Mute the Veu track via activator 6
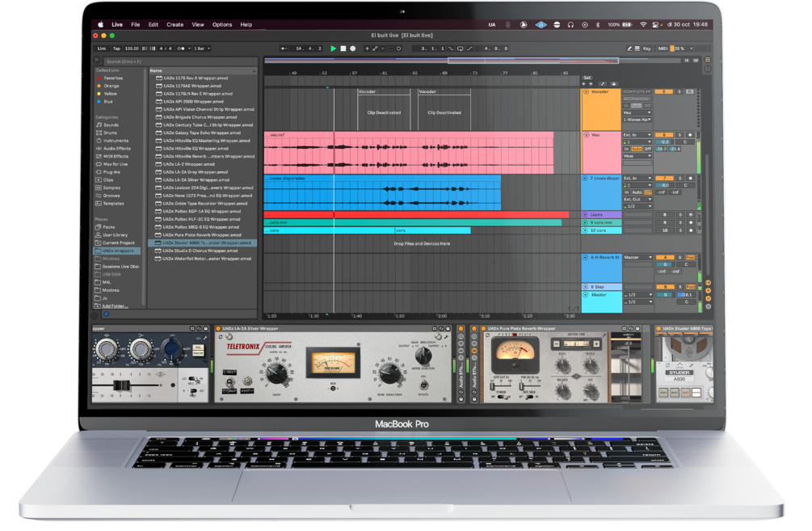The height and width of the screenshot is (531, 812). tap(664, 135)
